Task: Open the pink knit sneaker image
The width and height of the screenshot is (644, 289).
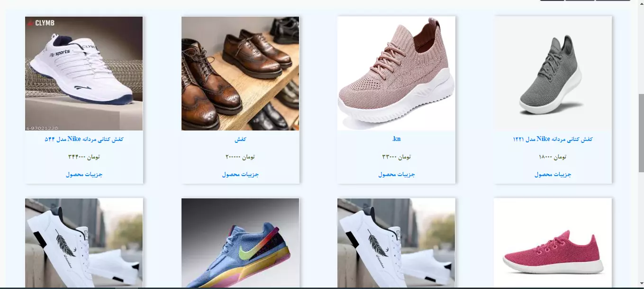Action: (396, 74)
